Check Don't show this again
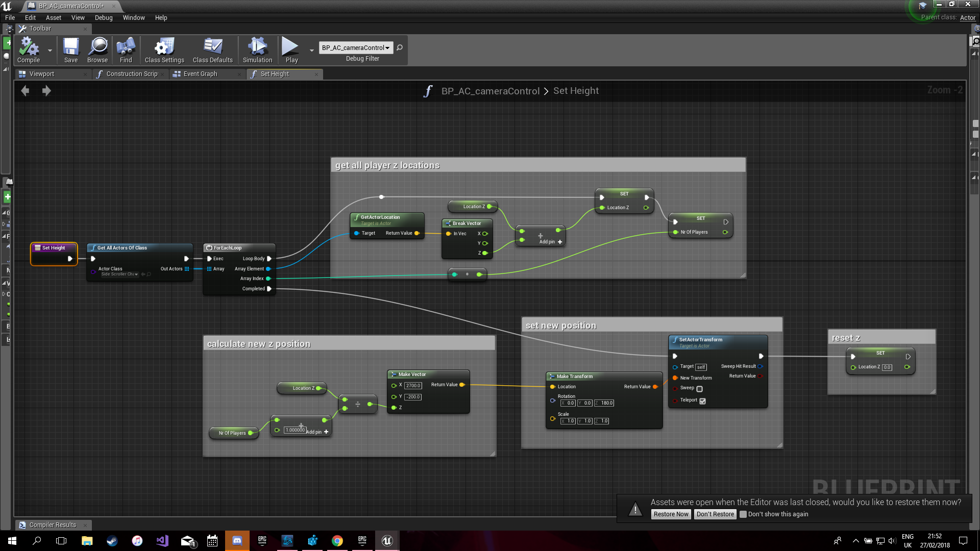This screenshot has width=980, height=551. (743, 514)
